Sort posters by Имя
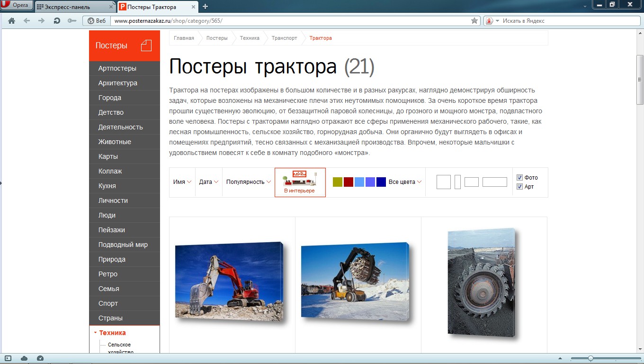The width and height of the screenshot is (644, 364). [x=182, y=182]
